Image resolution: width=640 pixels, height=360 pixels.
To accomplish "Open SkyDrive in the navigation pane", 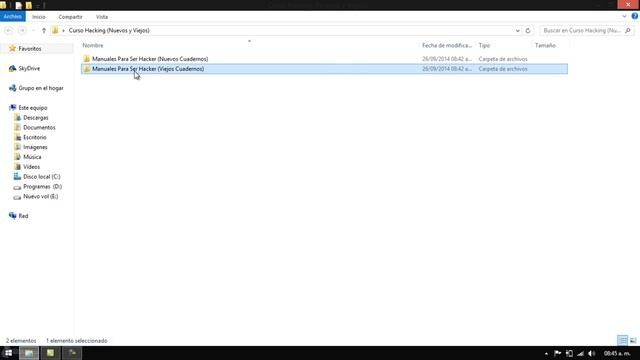I will pos(29,69).
